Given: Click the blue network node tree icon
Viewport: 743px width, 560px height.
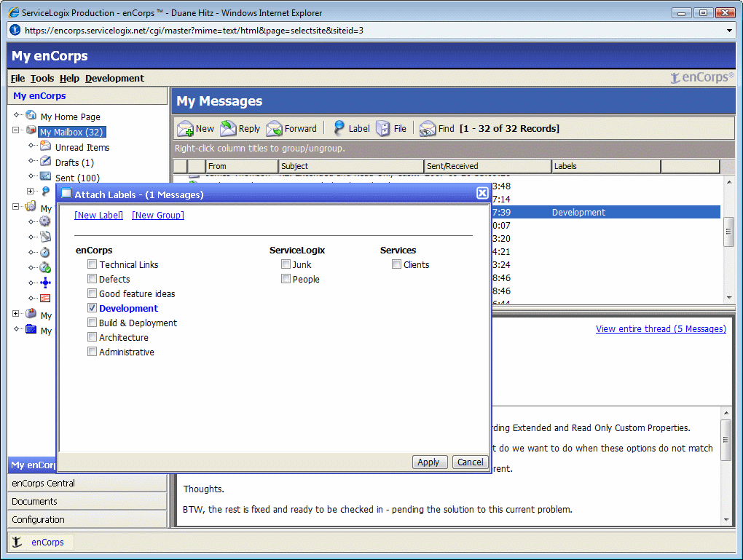Looking at the screenshot, I should click(45, 283).
